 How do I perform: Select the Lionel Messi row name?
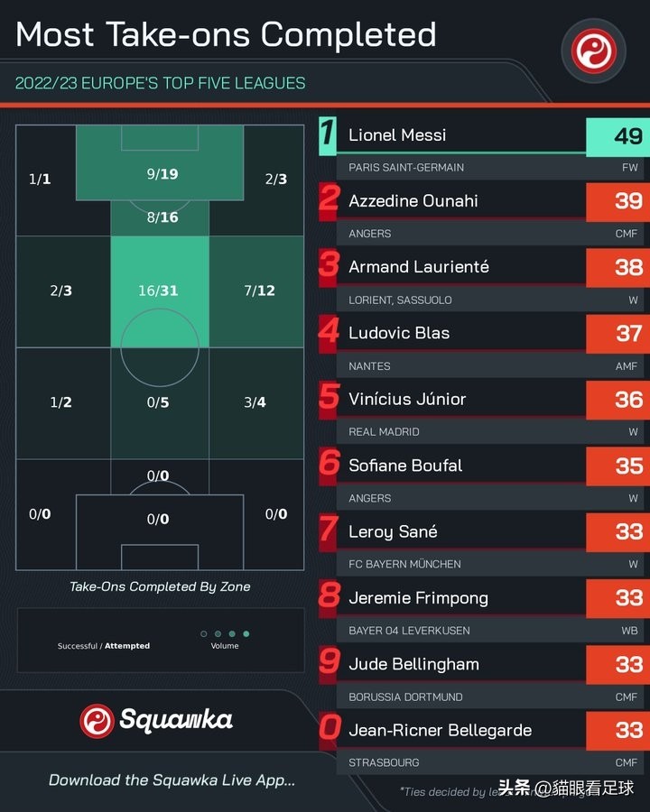click(x=397, y=135)
